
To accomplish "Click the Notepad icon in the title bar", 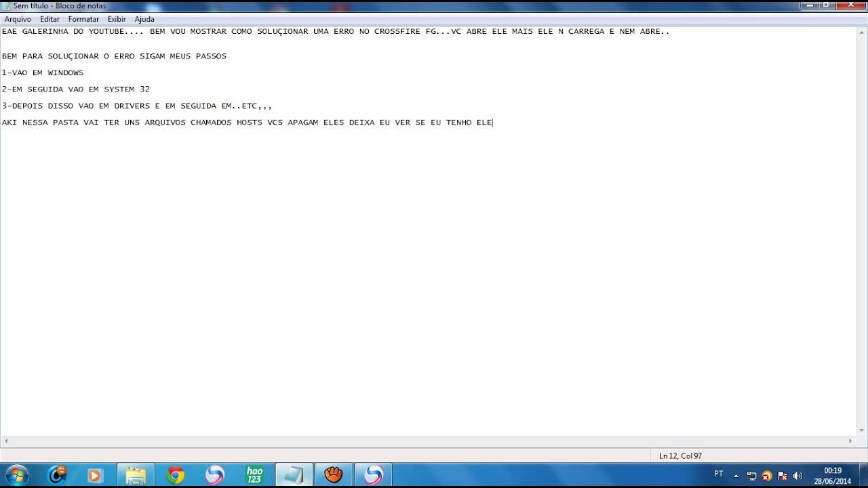I will click(x=6, y=5).
